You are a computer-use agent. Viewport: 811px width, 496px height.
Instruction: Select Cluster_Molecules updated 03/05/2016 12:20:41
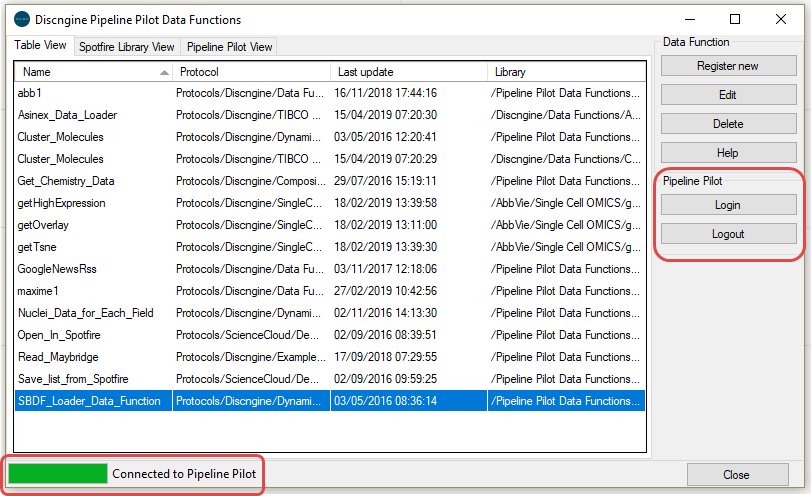coord(330,137)
